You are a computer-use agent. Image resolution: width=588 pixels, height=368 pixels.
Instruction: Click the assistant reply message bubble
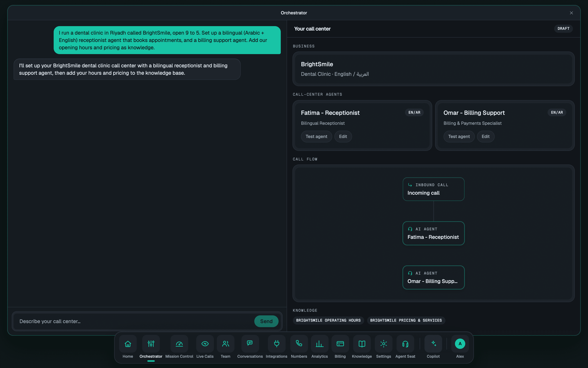tap(127, 69)
